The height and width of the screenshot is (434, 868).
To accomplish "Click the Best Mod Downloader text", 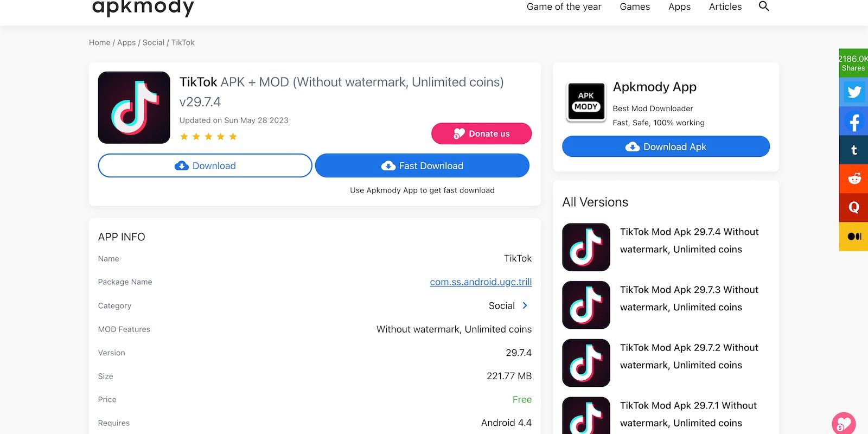I will point(653,108).
